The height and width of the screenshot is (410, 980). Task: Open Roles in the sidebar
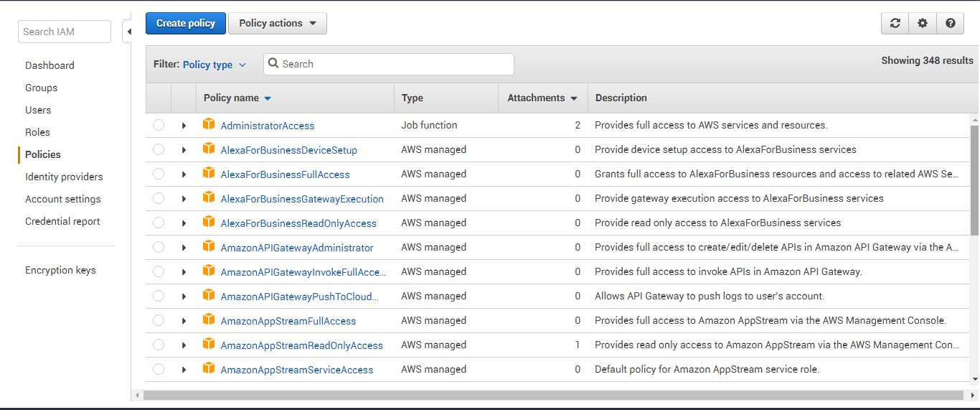pyautogui.click(x=37, y=132)
